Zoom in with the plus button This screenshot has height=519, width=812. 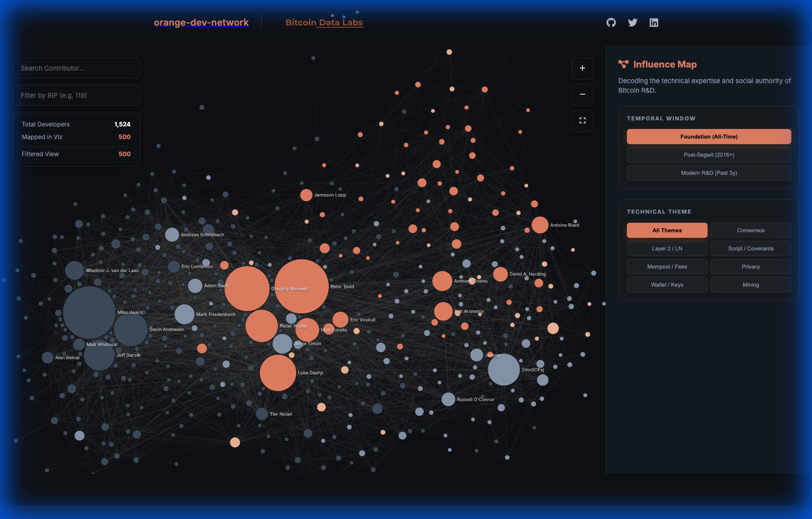[583, 68]
